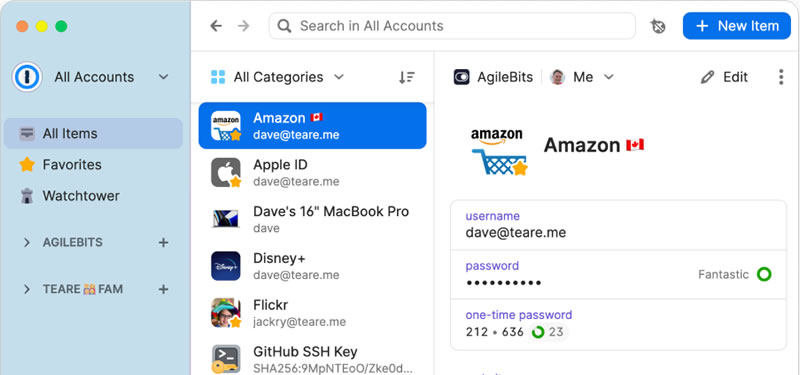Click the green macOS zoom window button
The height and width of the screenshot is (375, 800).
pos(61,26)
